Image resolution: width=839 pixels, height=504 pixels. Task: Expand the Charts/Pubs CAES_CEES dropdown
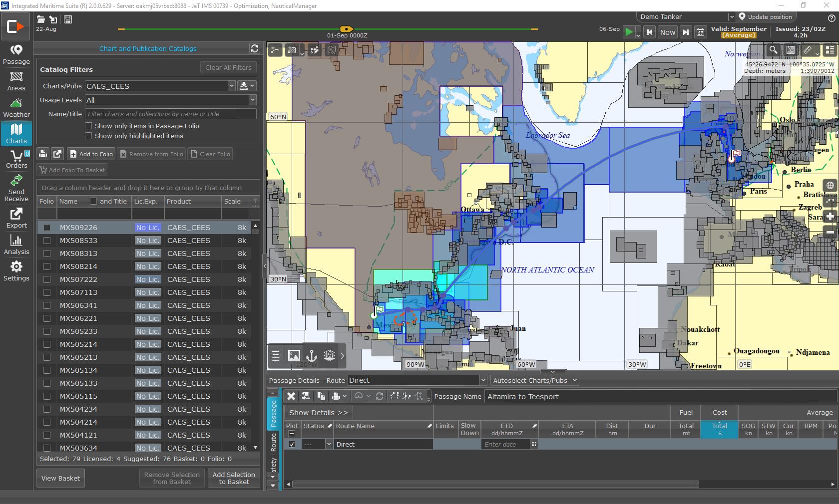coord(231,86)
